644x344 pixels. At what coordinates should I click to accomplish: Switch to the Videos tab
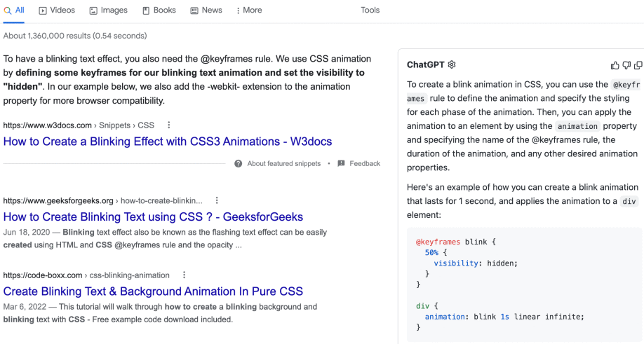[57, 11]
